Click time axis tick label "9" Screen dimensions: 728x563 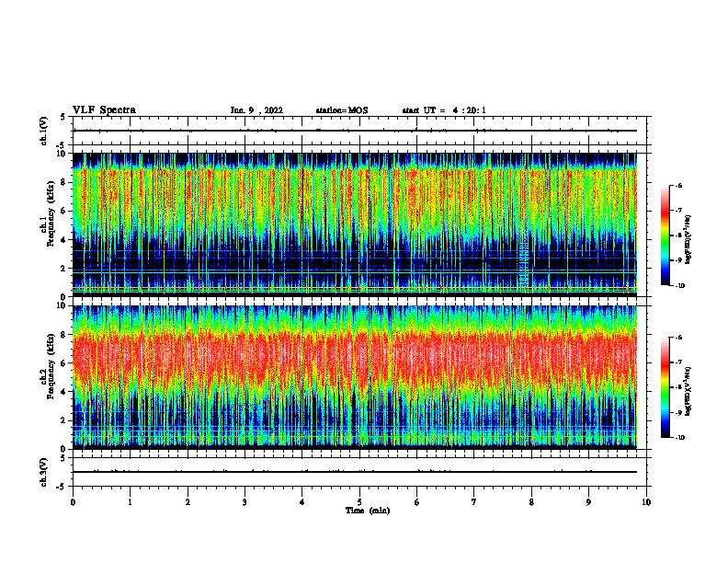[588, 502]
